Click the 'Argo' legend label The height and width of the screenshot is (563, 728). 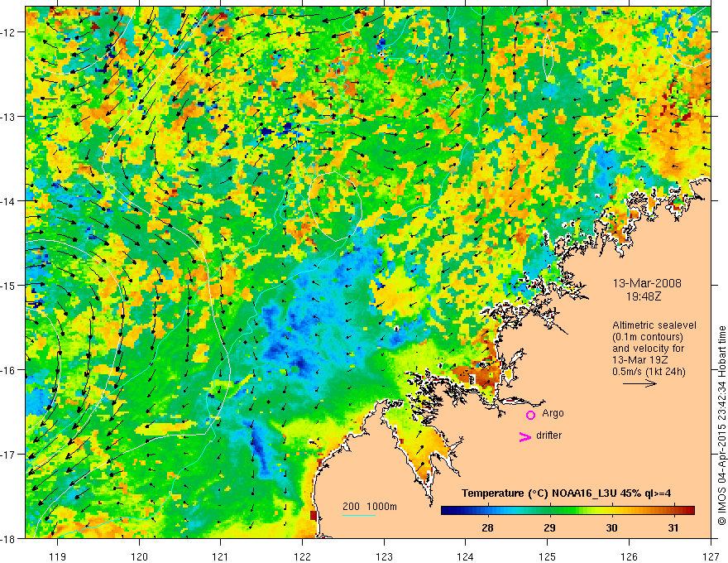click(x=553, y=413)
